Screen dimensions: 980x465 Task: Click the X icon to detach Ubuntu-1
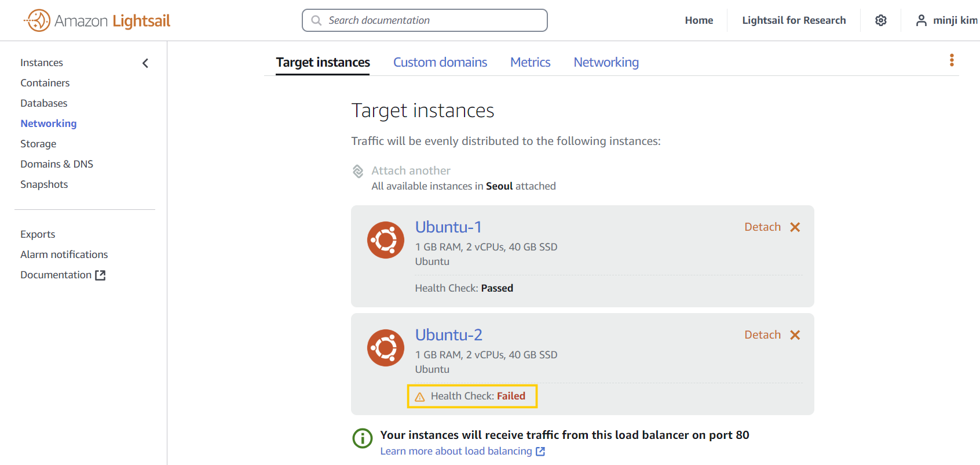[x=795, y=227]
